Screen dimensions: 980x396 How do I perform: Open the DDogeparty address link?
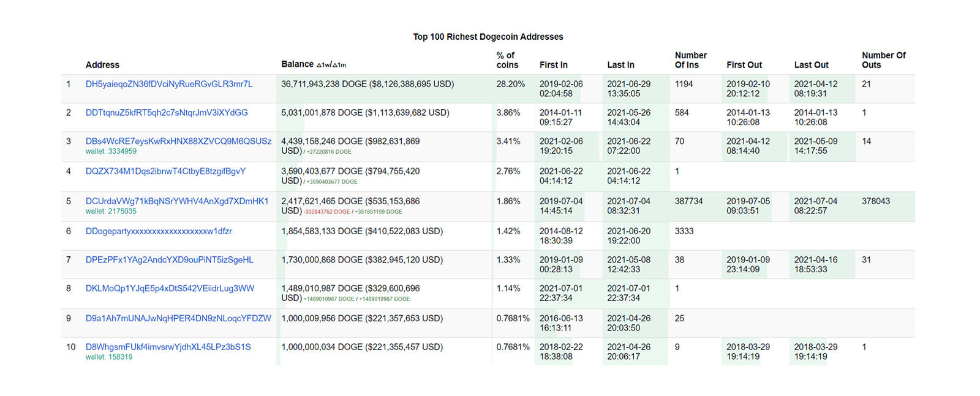point(159,231)
